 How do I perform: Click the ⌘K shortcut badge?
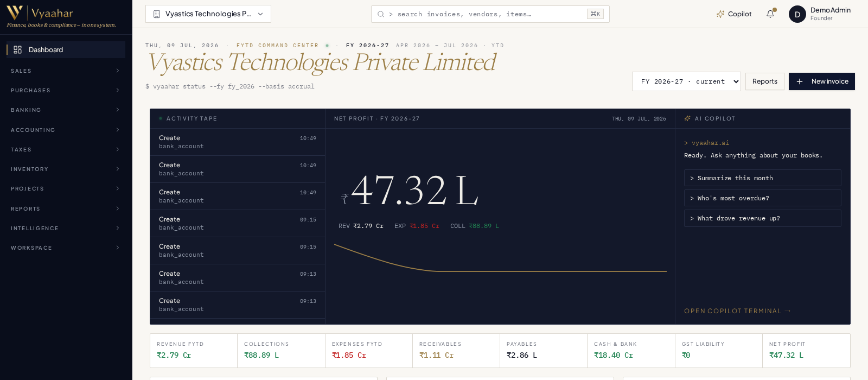tap(595, 14)
